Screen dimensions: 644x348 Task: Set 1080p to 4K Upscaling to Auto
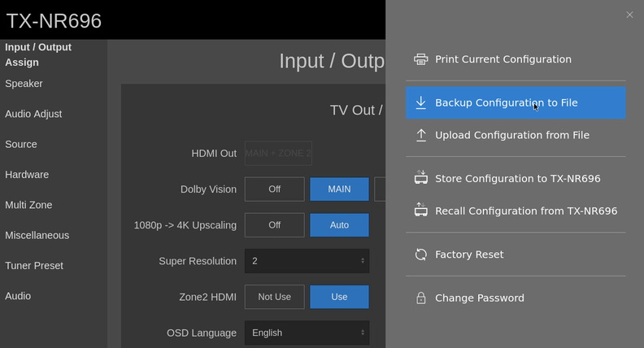[339, 224]
